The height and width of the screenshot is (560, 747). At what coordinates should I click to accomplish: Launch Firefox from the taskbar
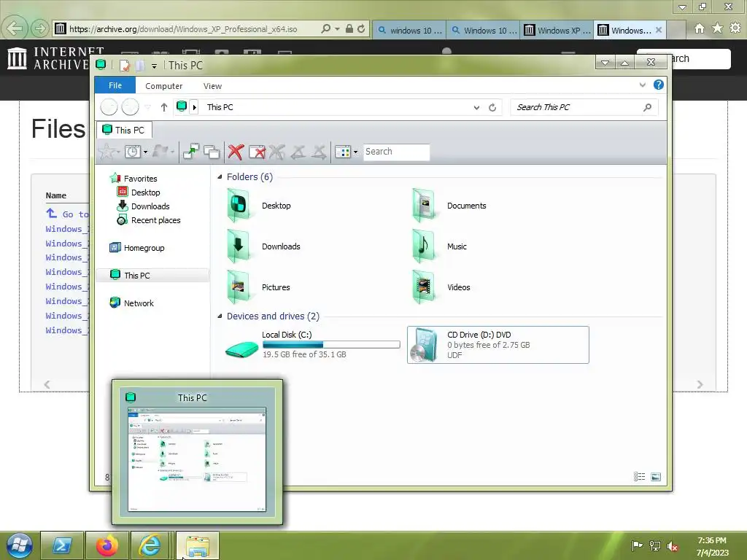pos(107,545)
